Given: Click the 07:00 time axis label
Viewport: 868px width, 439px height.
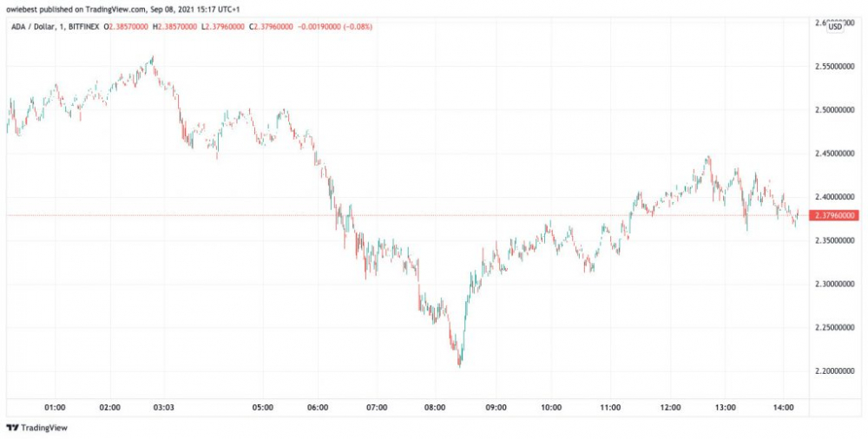Looking at the screenshot, I should click(x=377, y=408).
